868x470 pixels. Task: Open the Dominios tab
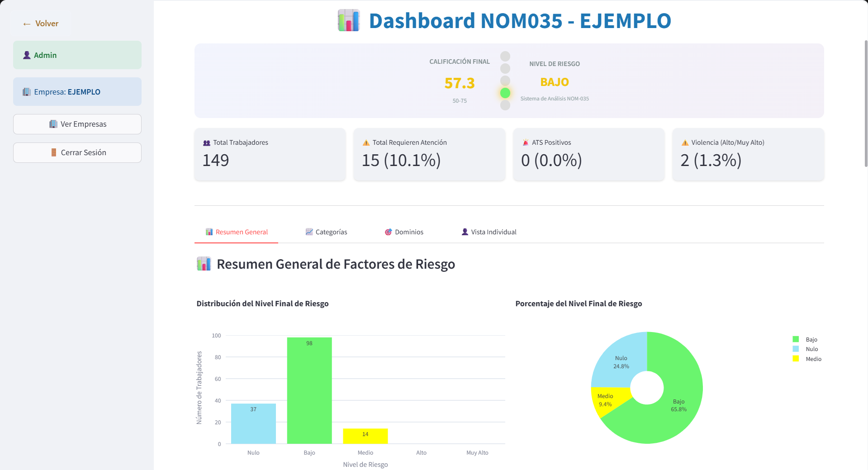[x=404, y=232]
